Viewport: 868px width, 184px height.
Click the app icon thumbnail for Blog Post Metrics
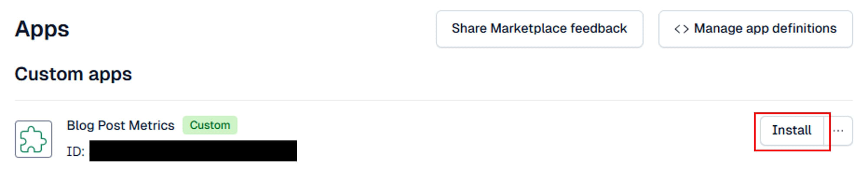click(33, 139)
